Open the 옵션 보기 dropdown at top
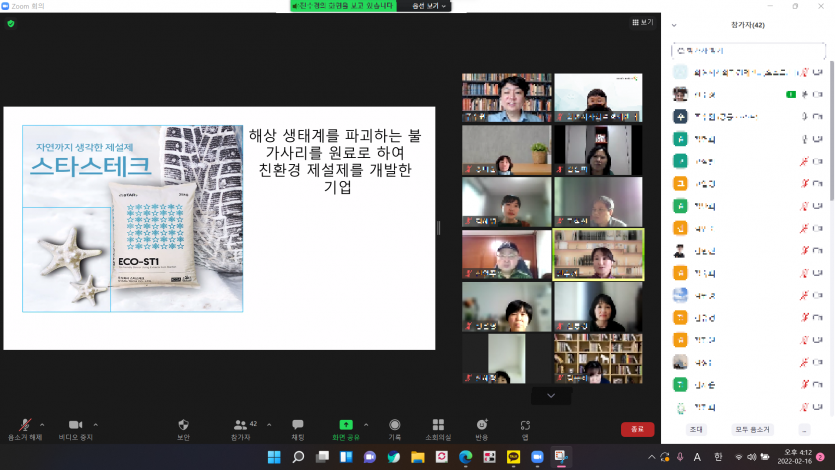This screenshot has width=835, height=470. [429, 6]
